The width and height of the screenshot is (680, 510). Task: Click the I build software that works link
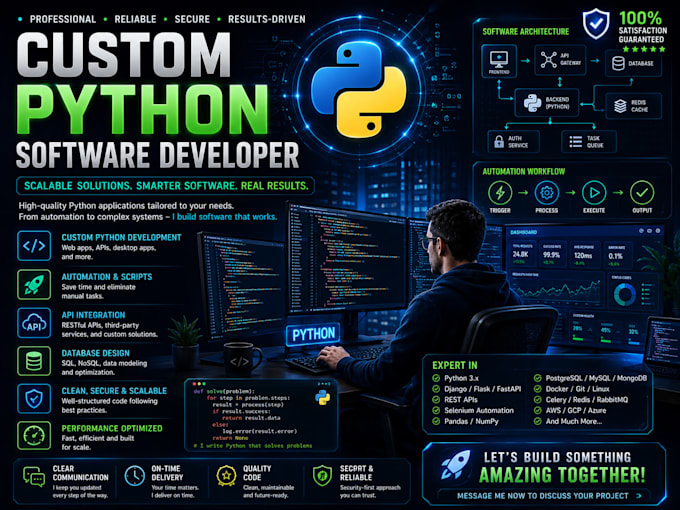click(x=224, y=217)
